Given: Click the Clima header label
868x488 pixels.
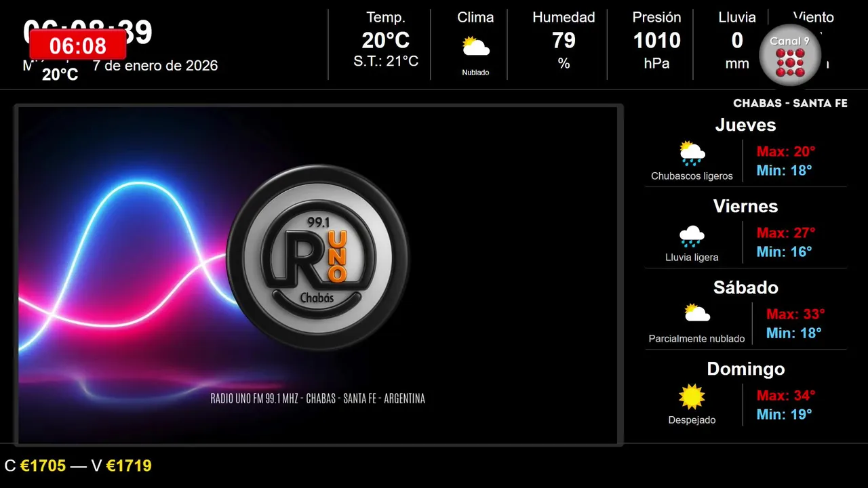Looking at the screenshot, I should coord(475,18).
